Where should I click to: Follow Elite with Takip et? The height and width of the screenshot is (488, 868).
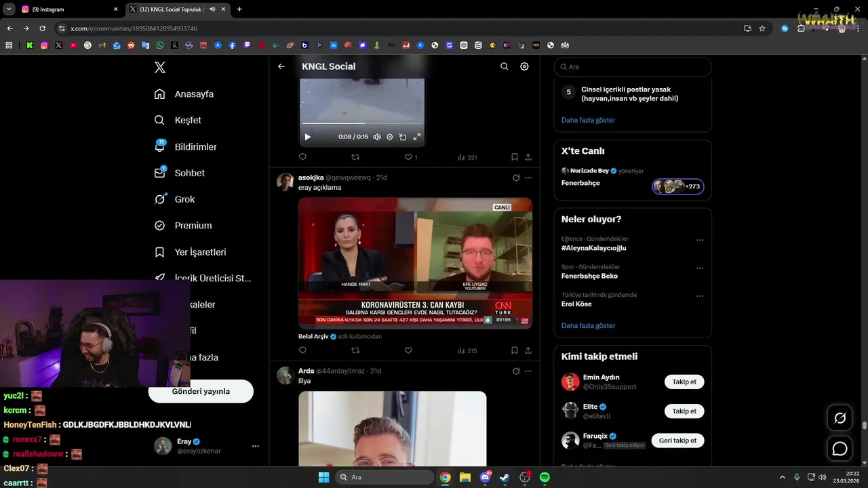point(684,411)
